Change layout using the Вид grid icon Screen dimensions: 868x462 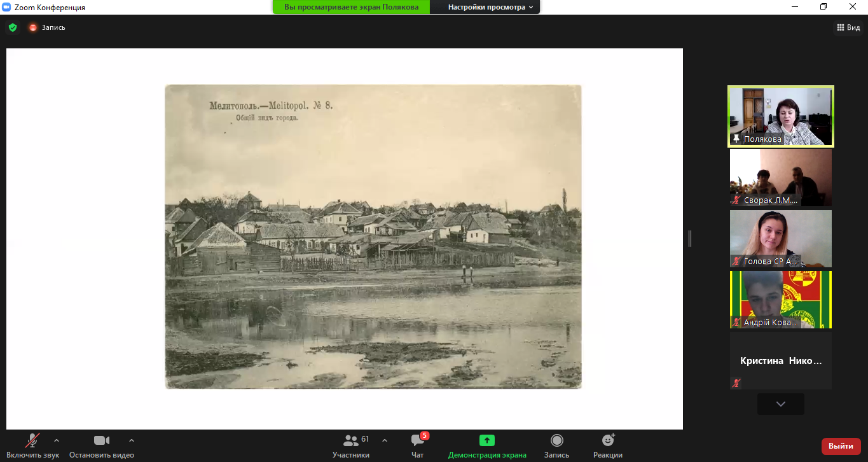[848, 27]
